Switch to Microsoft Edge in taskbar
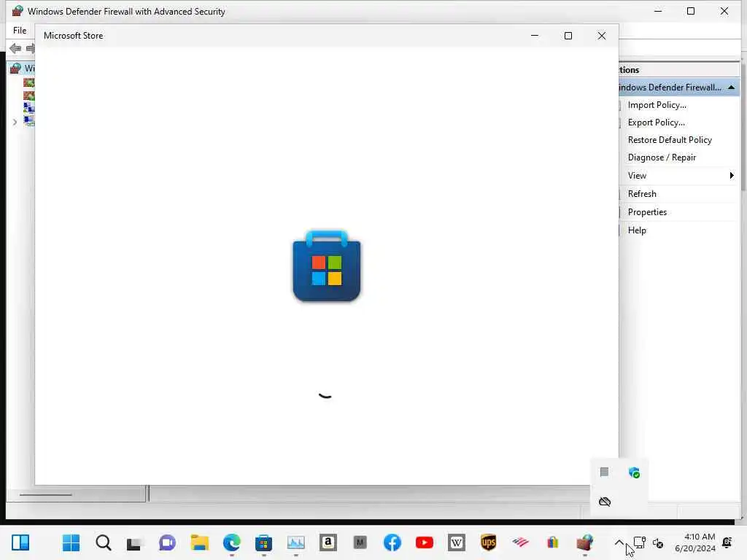747x560 pixels. point(231,542)
